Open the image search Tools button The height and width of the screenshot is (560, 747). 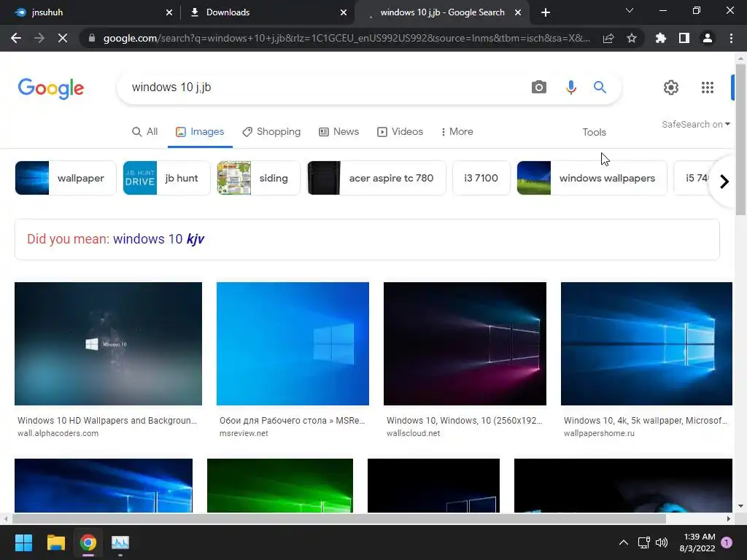coord(594,133)
